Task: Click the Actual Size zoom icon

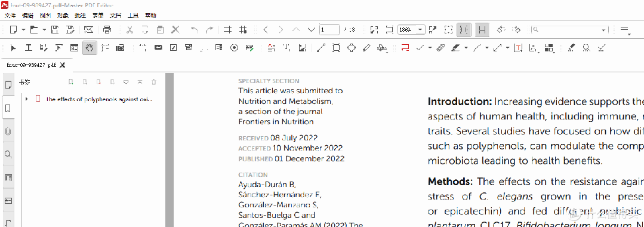Action: point(389,30)
